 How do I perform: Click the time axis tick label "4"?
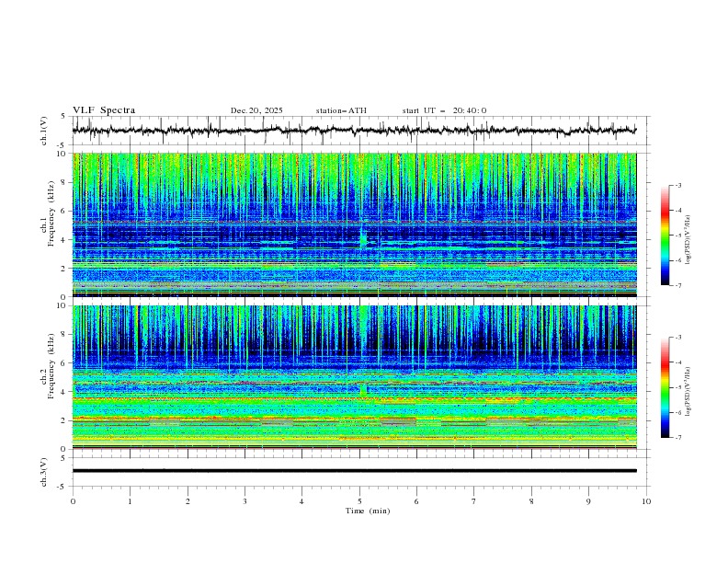coord(301,501)
